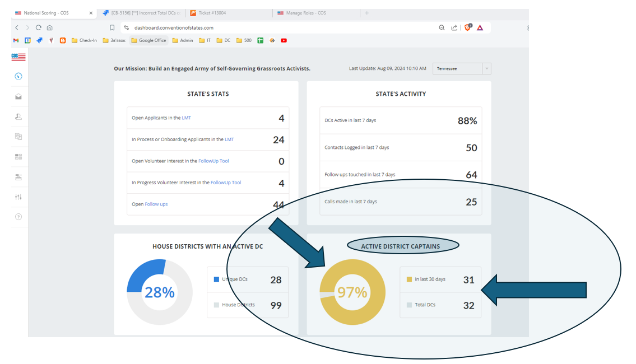The image size is (636, 364).
Task: Open the person profile sidebar icon
Action: pos(18,116)
